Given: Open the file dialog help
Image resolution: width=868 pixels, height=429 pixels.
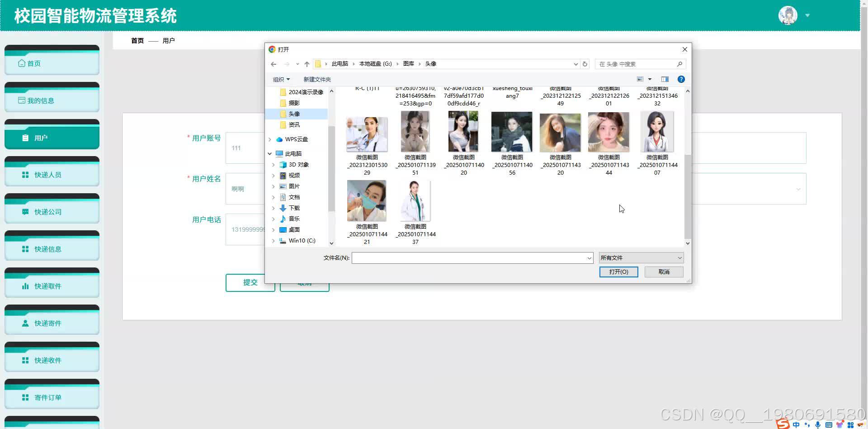Looking at the screenshot, I should [x=681, y=79].
